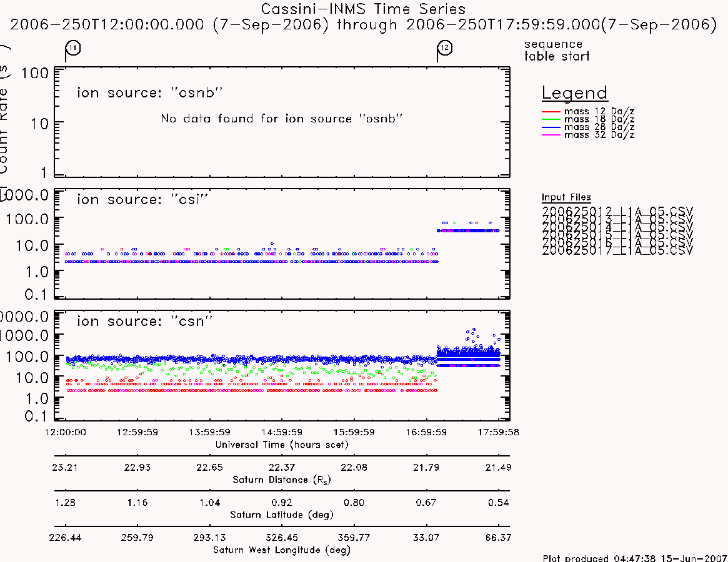Click the date range subtitle at the top
This screenshot has height=562, width=728.
pos(364,24)
